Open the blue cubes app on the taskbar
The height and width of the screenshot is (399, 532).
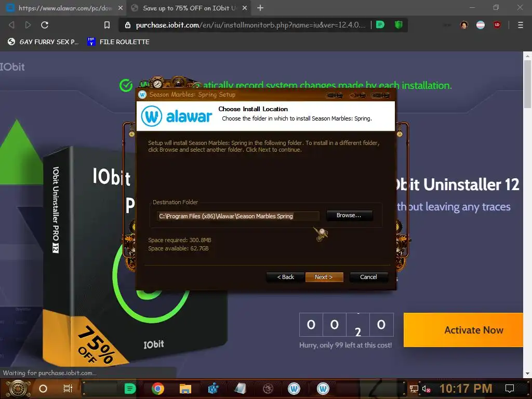[x=213, y=389]
